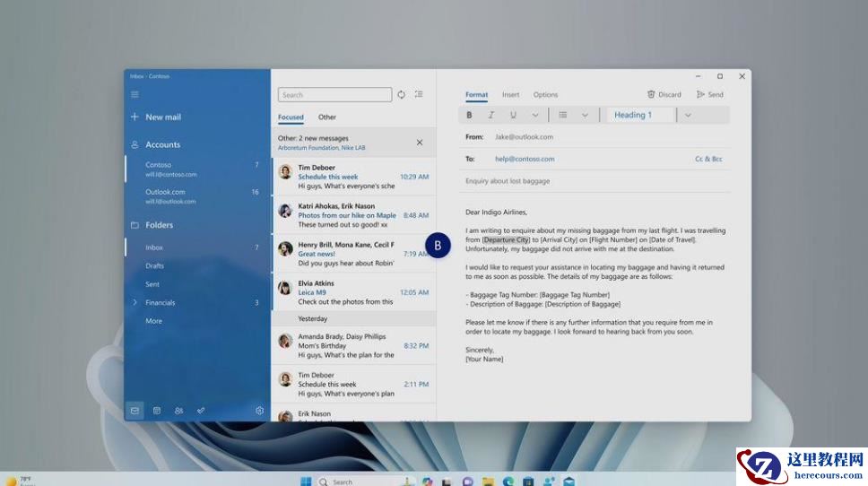
Task: Switch to the Options tab
Action: [545, 95]
